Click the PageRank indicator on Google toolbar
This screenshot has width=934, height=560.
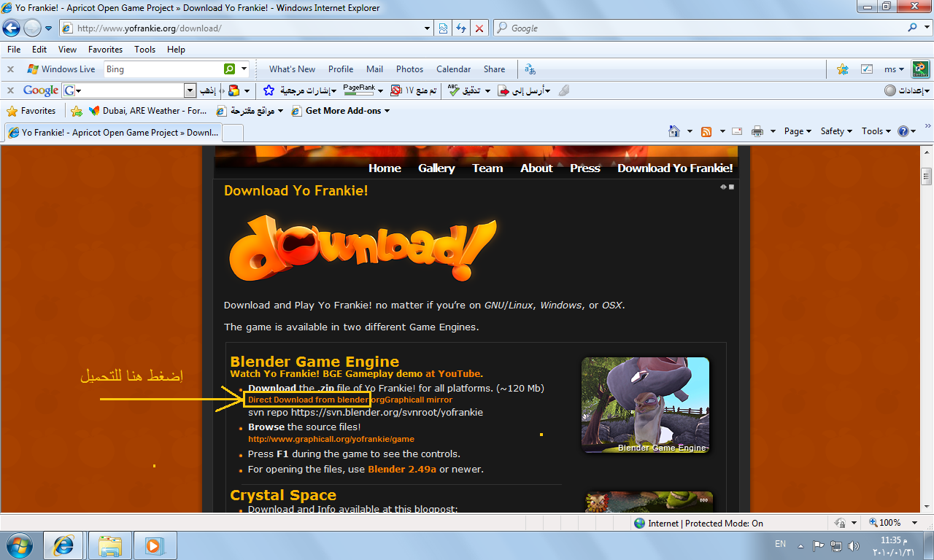point(359,90)
